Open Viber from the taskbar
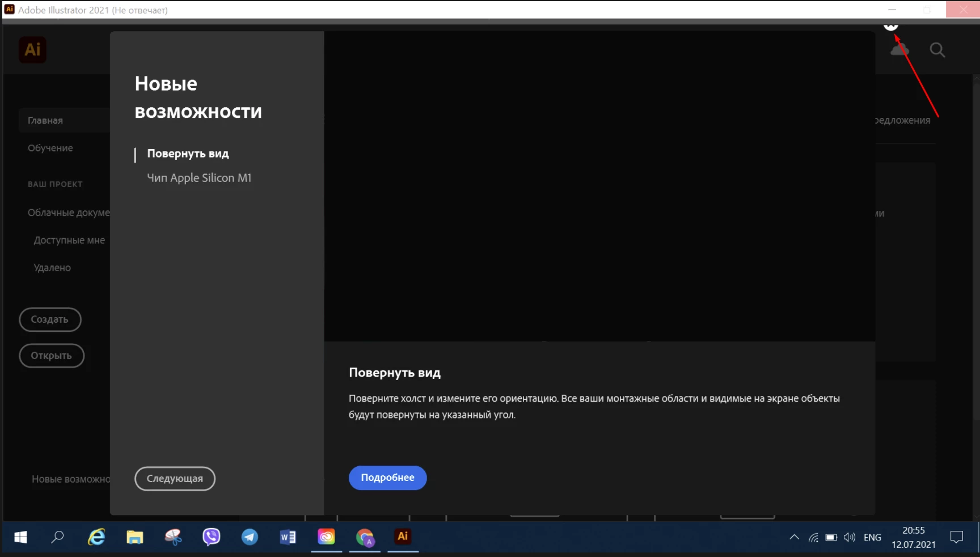Screen dimensions: 980x557 tap(212, 537)
